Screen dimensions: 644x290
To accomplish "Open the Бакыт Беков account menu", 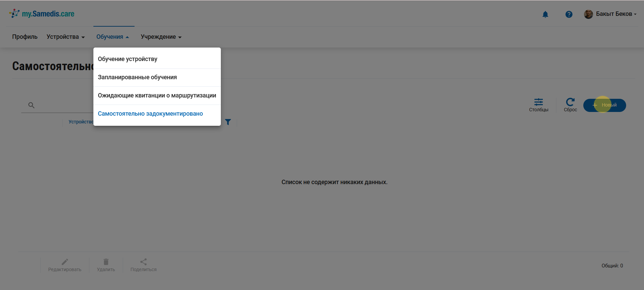I will point(616,14).
